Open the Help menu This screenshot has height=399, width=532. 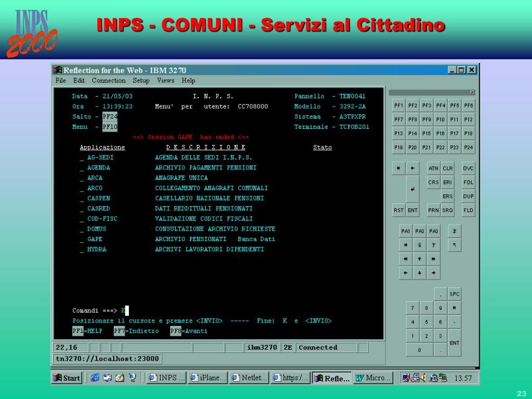coord(188,81)
